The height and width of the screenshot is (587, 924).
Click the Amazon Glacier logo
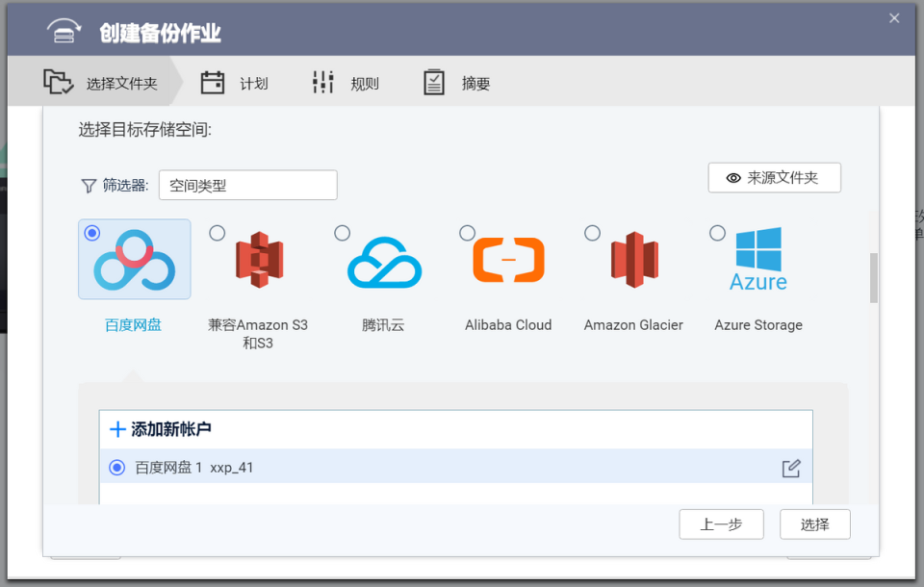[634, 260]
